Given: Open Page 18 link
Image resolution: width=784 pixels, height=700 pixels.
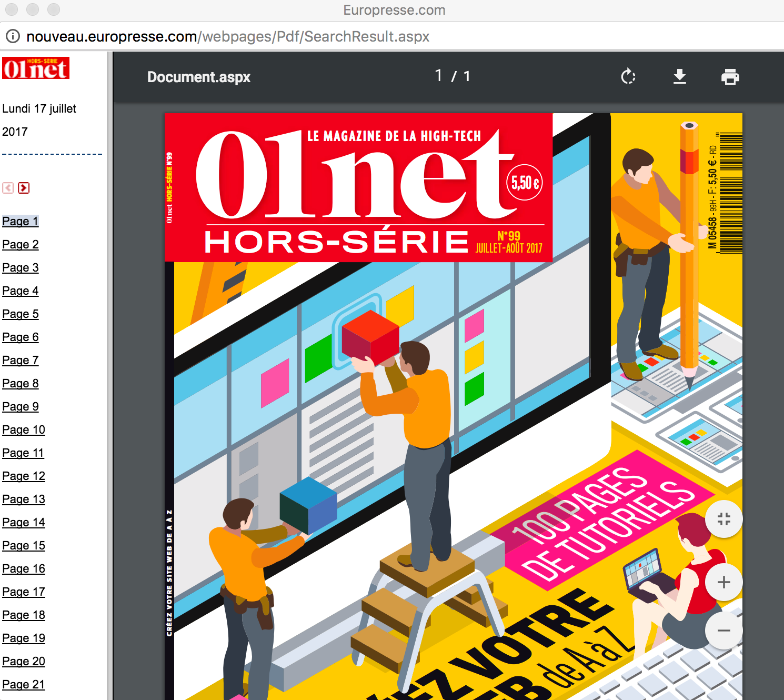Looking at the screenshot, I should (24, 615).
